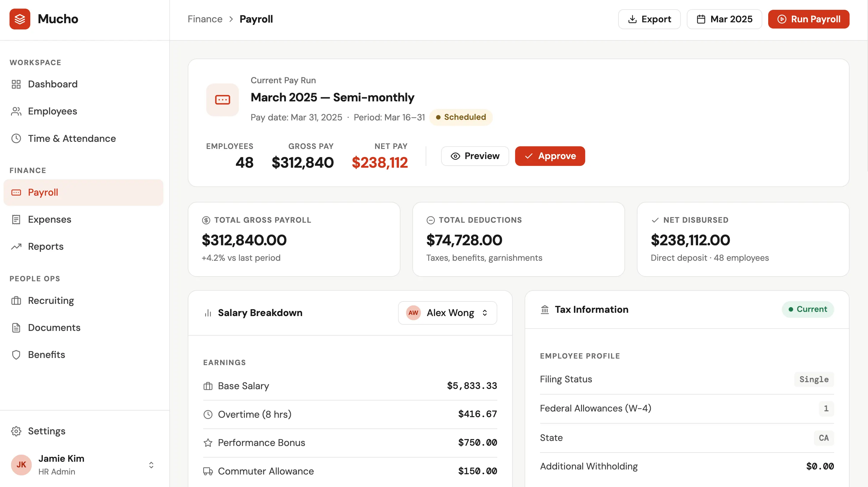868x487 pixels.
Task: Click the $238,112 net pay value
Action: point(379,163)
